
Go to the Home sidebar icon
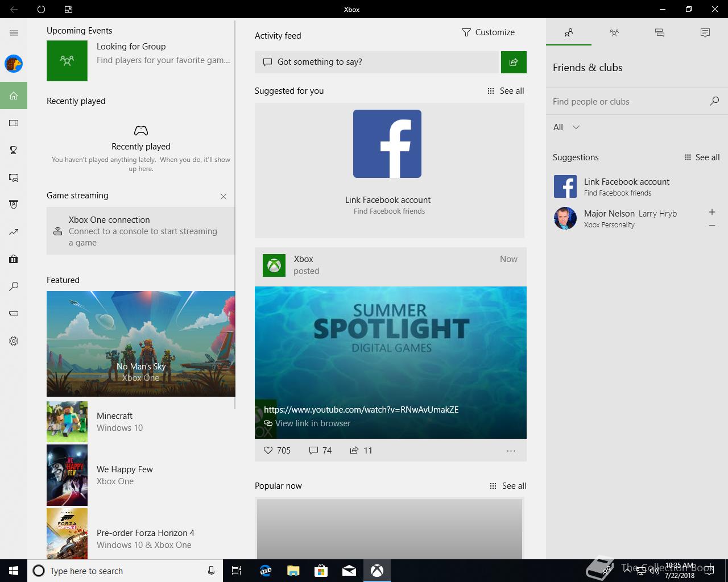[14, 95]
